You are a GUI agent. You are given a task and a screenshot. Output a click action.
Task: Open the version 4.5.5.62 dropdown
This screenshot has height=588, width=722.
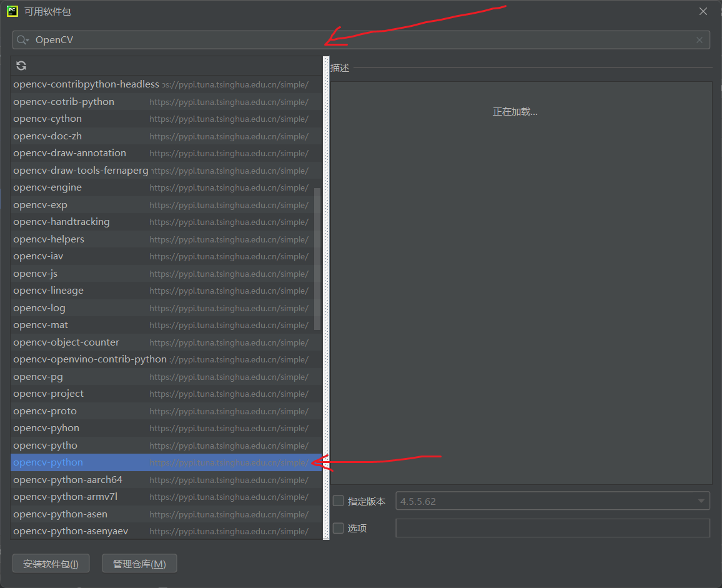[553, 501]
